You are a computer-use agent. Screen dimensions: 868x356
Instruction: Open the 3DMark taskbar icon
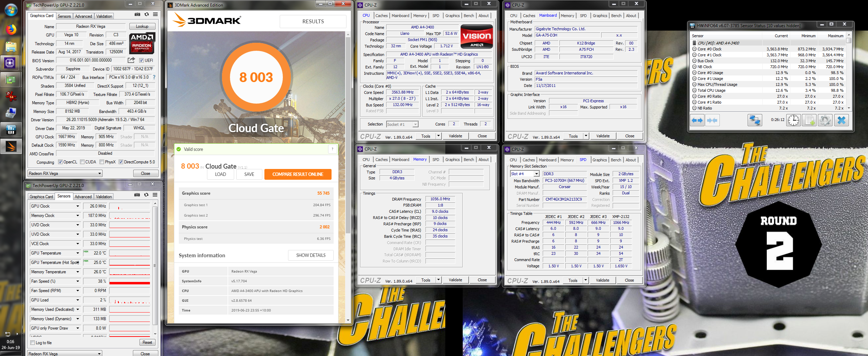11,146
